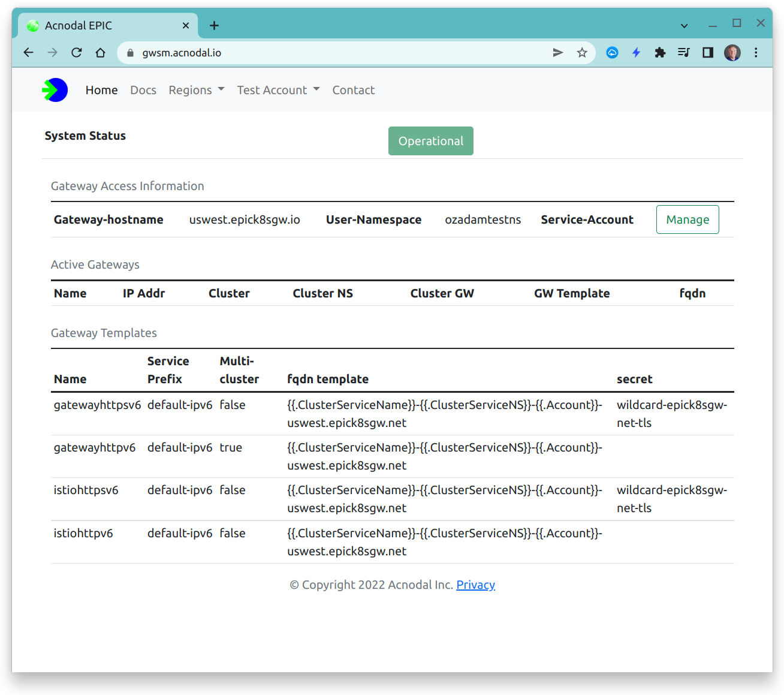Select the istiohttpv6 template name

[83, 533]
